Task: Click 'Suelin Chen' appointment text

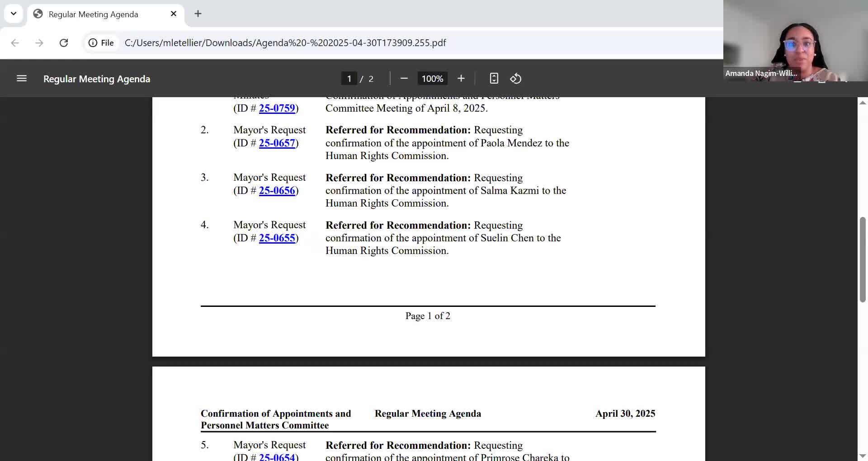Action: pyautogui.click(x=507, y=238)
